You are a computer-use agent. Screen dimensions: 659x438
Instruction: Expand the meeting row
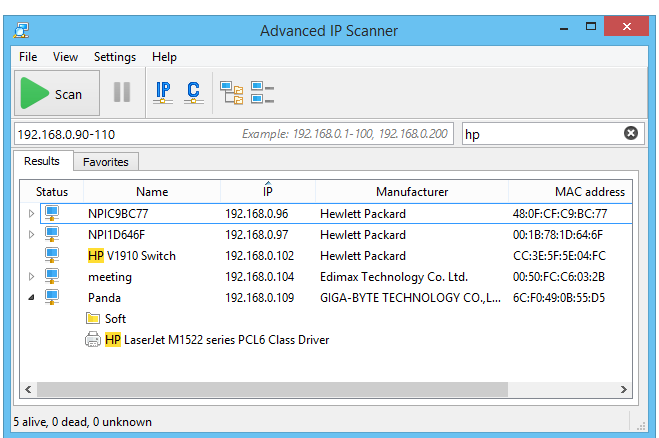click(31, 277)
